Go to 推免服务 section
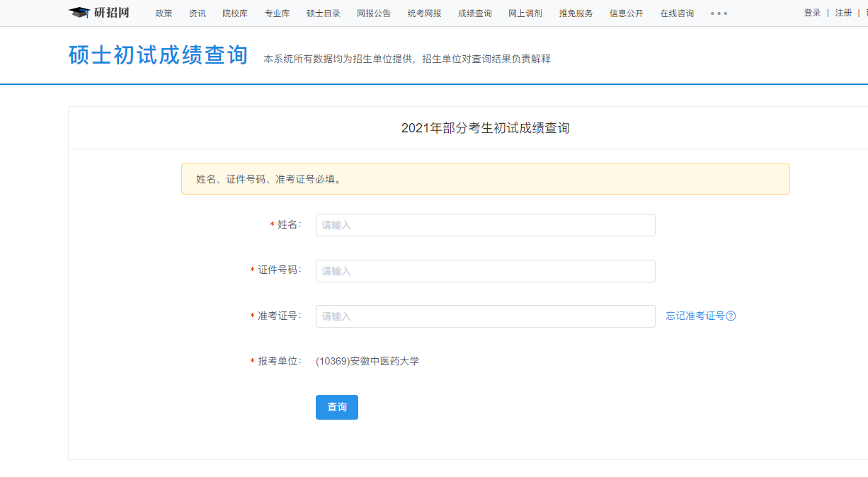Viewport: 868px width, 477px height. [x=576, y=13]
